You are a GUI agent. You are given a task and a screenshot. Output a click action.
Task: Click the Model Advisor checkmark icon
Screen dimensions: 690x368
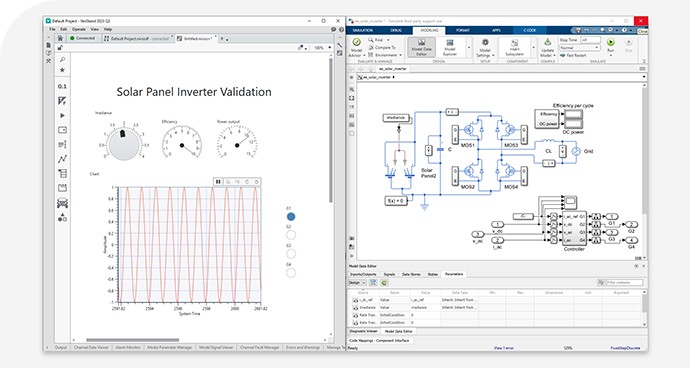pos(356,42)
